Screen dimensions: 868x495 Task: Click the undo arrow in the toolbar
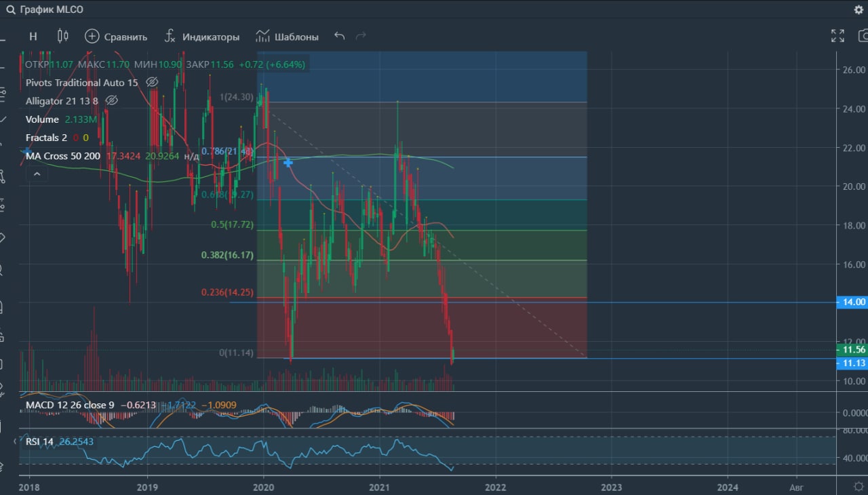[340, 36]
